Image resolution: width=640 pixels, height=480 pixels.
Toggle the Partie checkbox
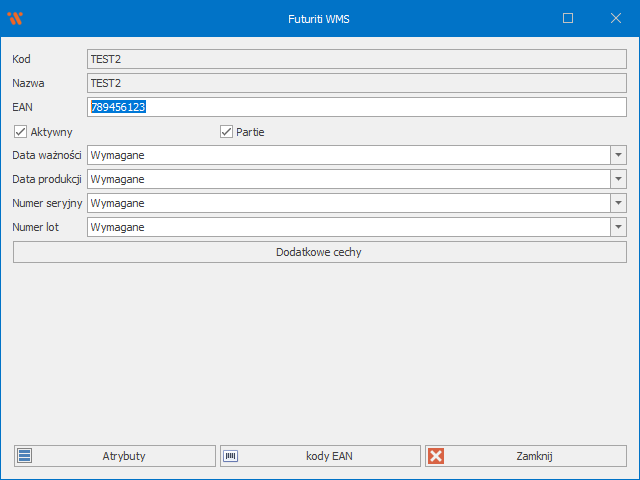point(226,131)
